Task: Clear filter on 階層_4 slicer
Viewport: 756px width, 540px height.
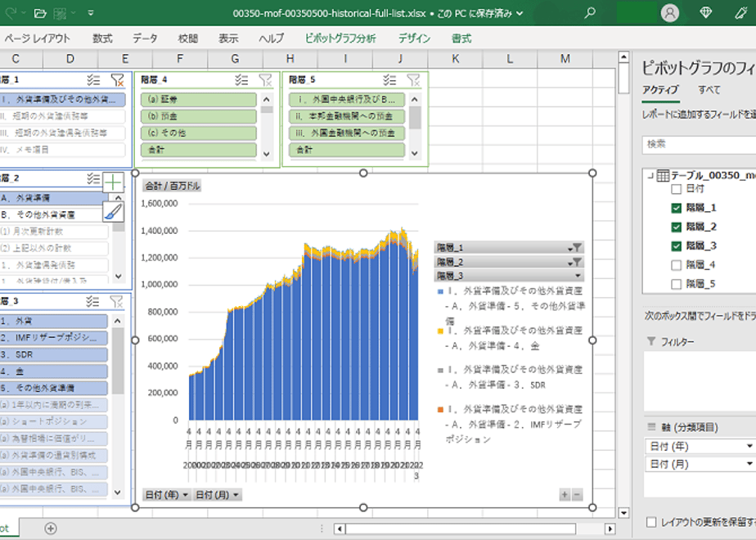Action: tap(265, 79)
